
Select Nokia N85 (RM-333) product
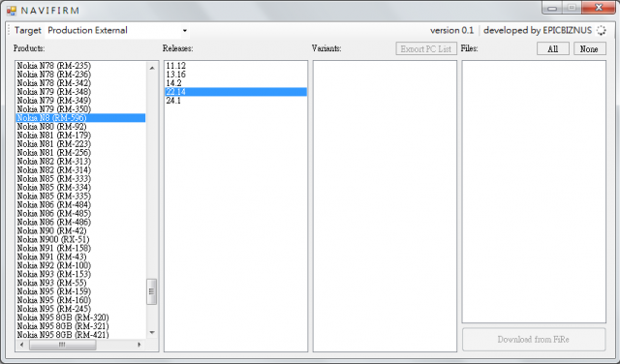click(80, 179)
